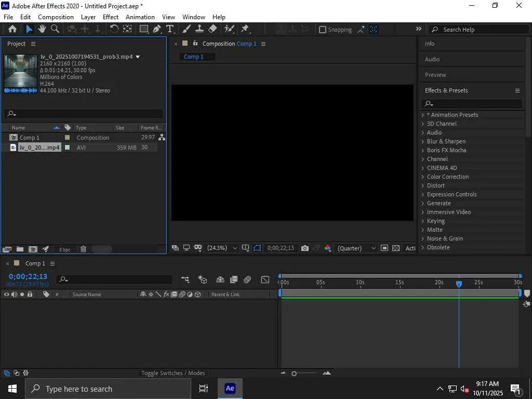The image size is (532, 399).
Task: Expand hidden toolbar workspaces with double chevron
Action: coord(419,29)
